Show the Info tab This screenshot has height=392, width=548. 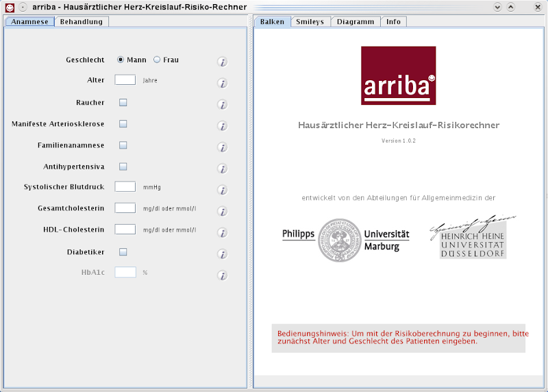(393, 22)
